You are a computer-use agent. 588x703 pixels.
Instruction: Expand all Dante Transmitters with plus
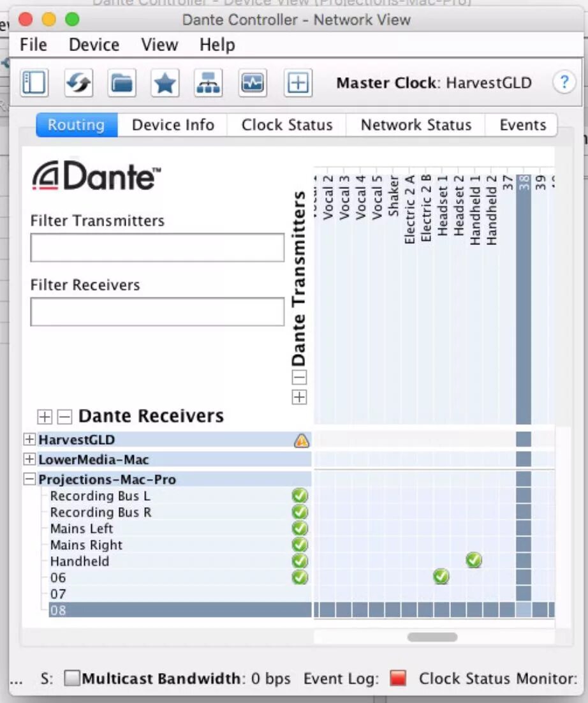pyautogui.click(x=299, y=397)
